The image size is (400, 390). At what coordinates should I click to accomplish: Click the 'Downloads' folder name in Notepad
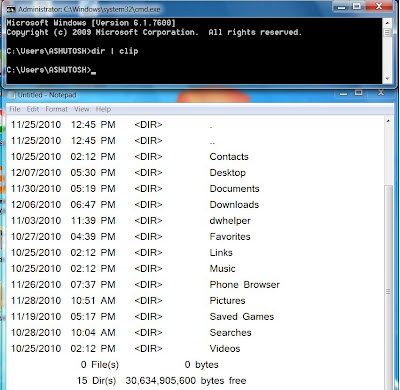click(x=234, y=205)
